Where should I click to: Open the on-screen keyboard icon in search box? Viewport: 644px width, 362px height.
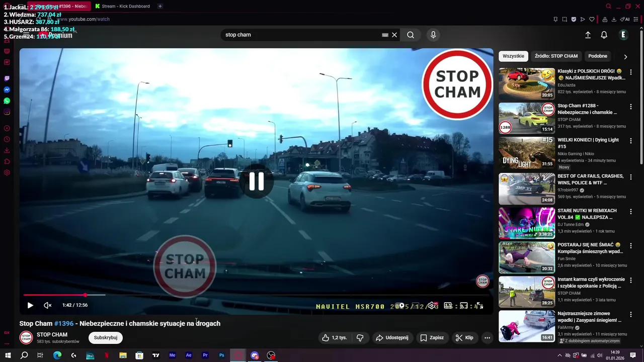(385, 35)
